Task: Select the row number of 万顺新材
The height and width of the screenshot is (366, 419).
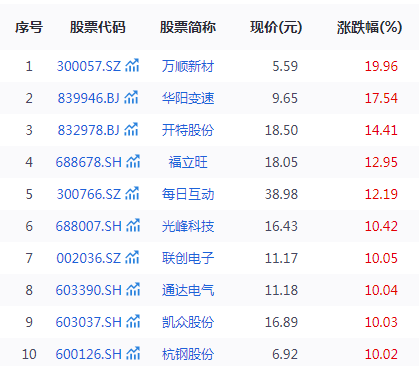Action: [x=29, y=66]
